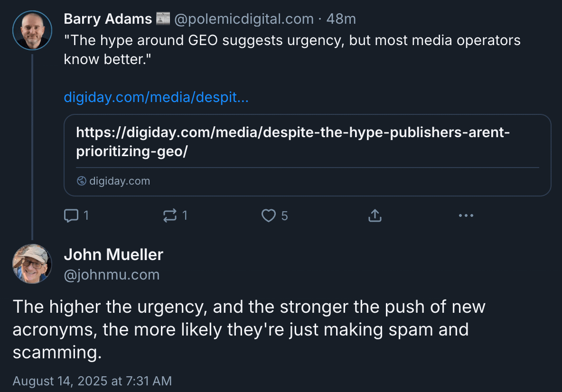This screenshot has height=392, width=562.
Task: Click the globe icon beside digiday.com
Action: pos(81,181)
